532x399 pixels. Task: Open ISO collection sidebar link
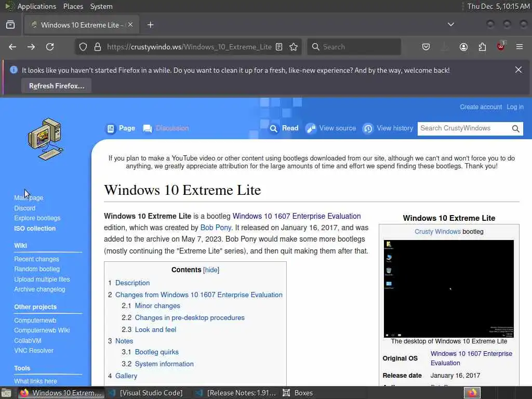35,229
